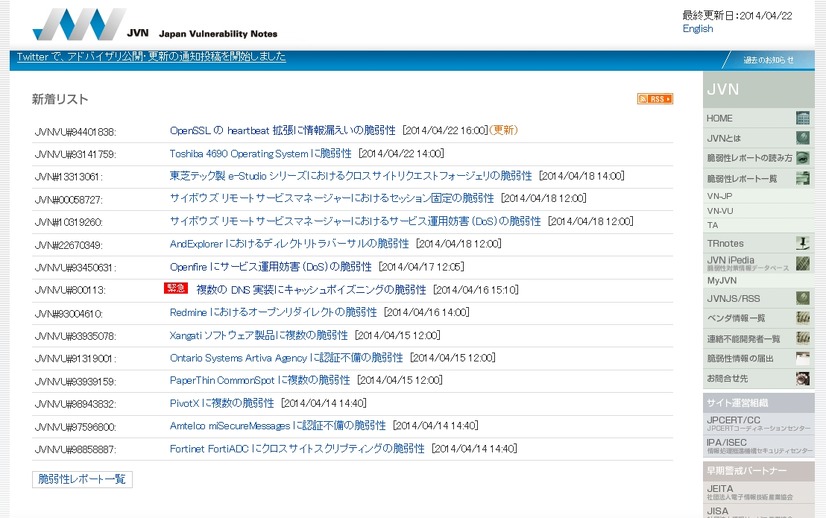The image size is (826, 518).
Task: Click the icon beside お問合せ先
Action: pos(802,378)
